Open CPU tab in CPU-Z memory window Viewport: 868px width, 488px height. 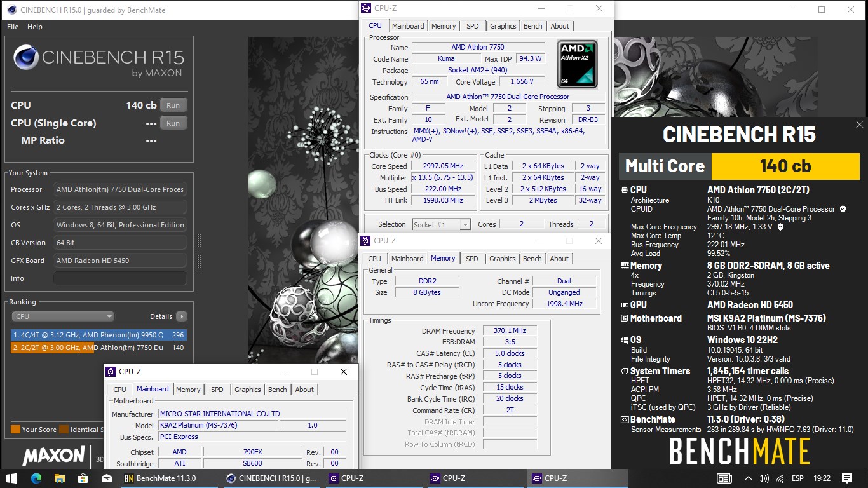click(375, 259)
